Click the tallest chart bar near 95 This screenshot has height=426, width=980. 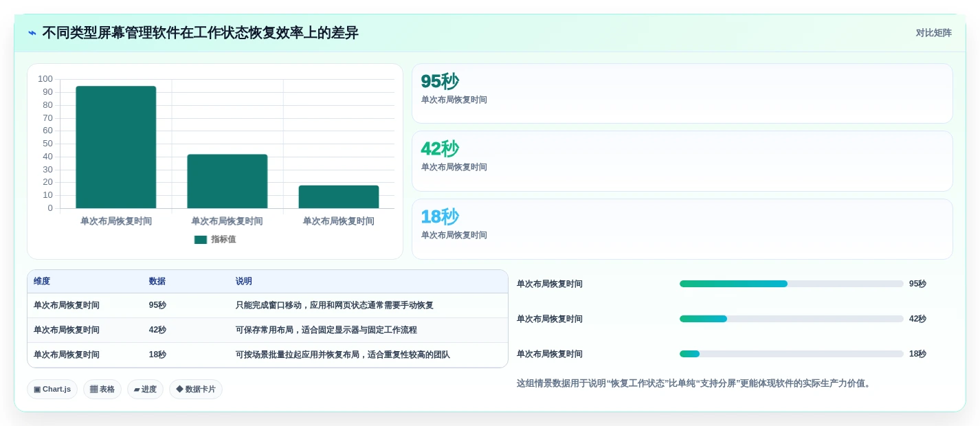point(116,147)
